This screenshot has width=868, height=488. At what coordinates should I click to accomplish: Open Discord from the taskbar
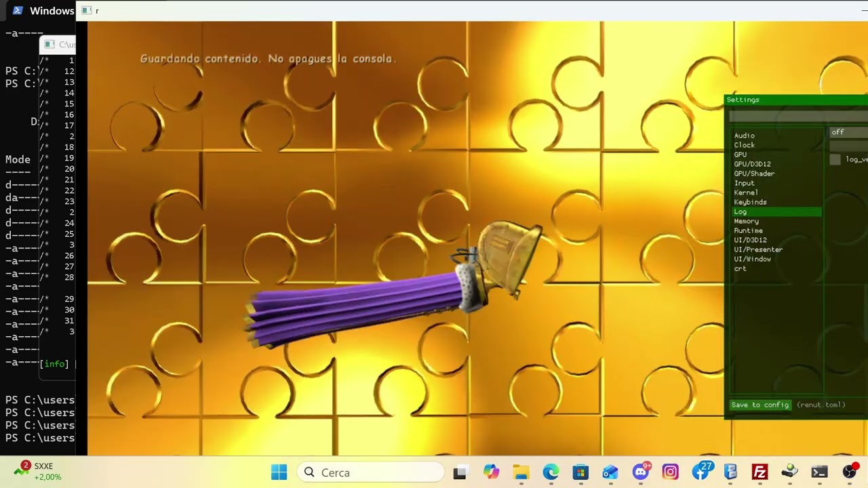641,472
